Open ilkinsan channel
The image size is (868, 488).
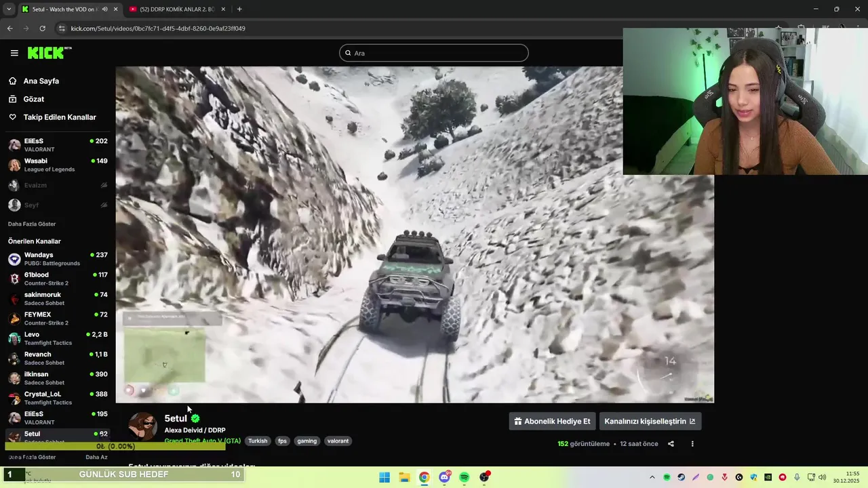(x=58, y=378)
